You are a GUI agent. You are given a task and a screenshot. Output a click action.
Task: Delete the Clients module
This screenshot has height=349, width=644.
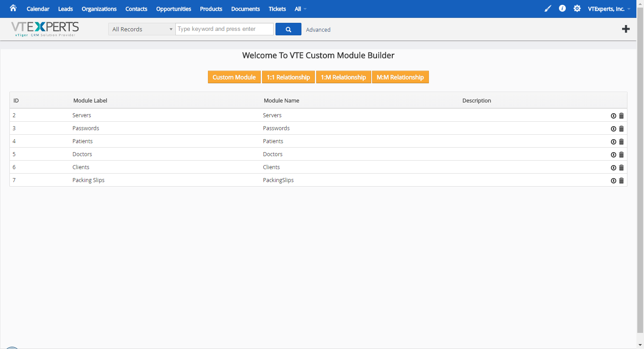click(621, 168)
